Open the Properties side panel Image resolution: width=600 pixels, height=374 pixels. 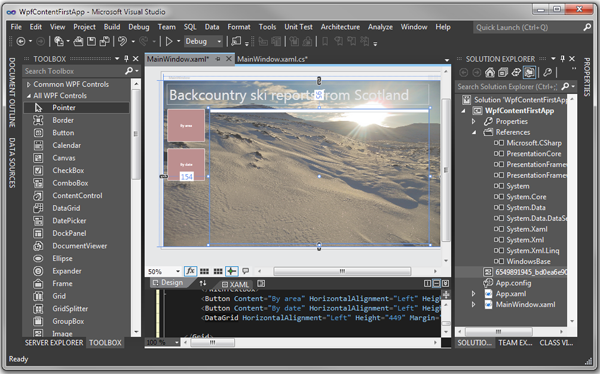[x=587, y=77]
